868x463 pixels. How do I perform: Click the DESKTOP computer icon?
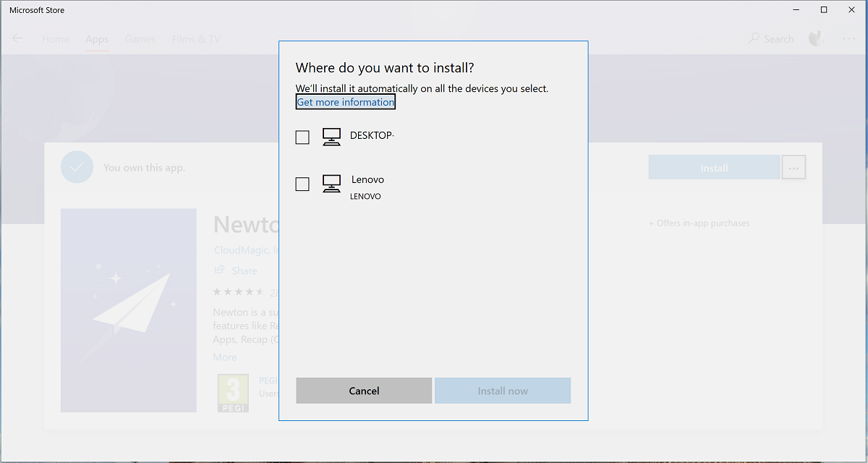331,137
